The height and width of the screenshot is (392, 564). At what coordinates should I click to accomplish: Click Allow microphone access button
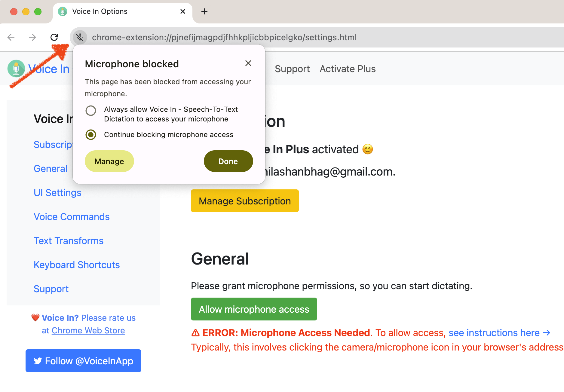(x=254, y=309)
